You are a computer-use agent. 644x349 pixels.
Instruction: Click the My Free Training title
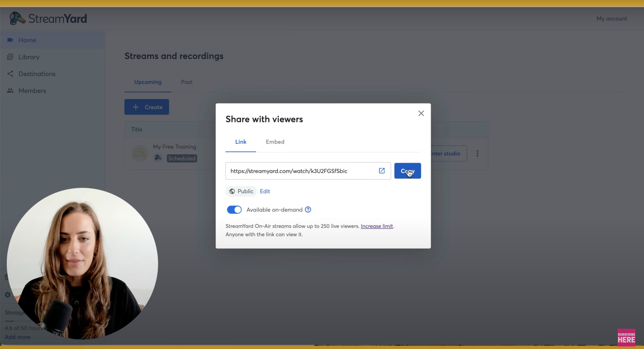(174, 147)
